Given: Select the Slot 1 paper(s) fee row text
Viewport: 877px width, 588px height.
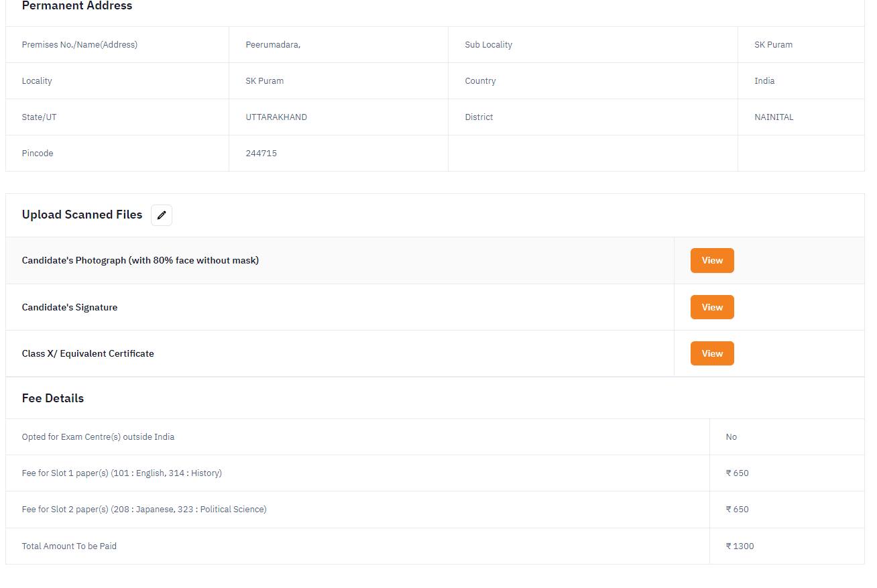Looking at the screenshot, I should tap(122, 473).
